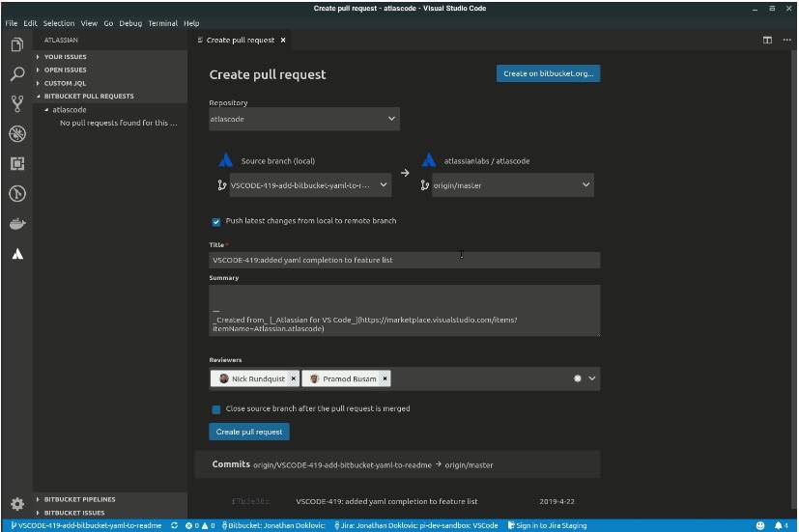799x532 pixels.
Task: Open the Reviewers dropdown arrow
Action: 591,378
